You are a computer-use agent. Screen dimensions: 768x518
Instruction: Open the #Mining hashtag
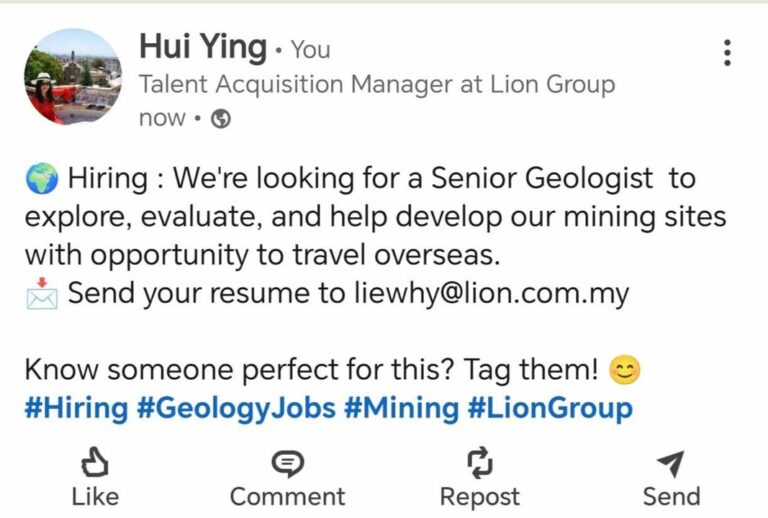coord(402,409)
